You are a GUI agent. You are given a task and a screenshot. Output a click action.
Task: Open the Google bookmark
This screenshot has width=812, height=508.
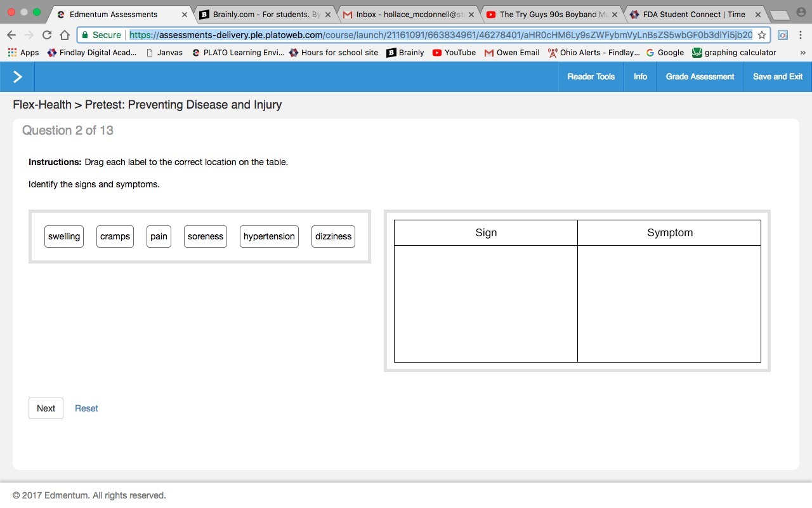pyautogui.click(x=665, y=53)
